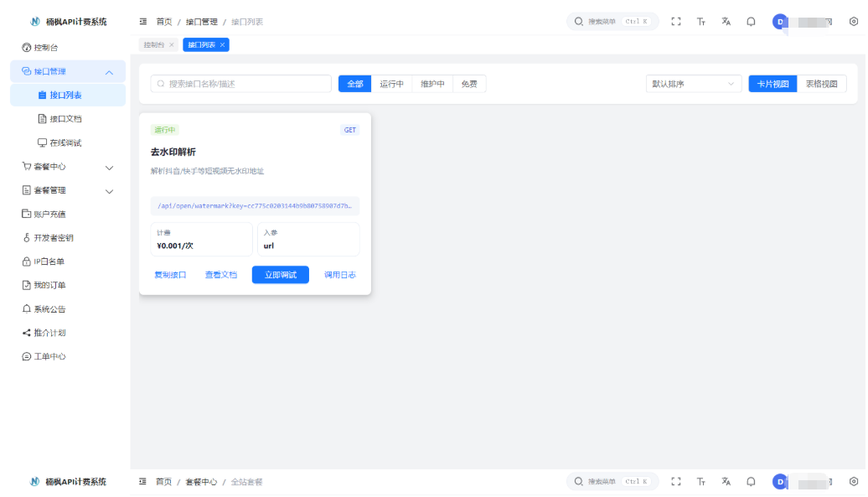The height and width of the screenshot is (497, 868).
Task: Click the 搜索接口名称/描述 search field
Action: pos(241,84)
